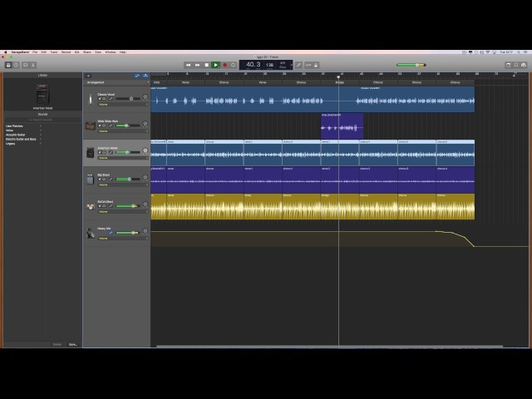The height and width of the screenshot is (399, 532).
Task: Toggle the Show Automation button
Action: click(137, 76)
